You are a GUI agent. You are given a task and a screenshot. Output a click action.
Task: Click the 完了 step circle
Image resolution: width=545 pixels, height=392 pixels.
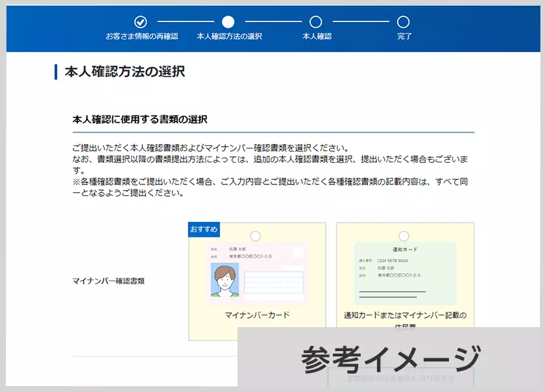[x=404, y=22]
